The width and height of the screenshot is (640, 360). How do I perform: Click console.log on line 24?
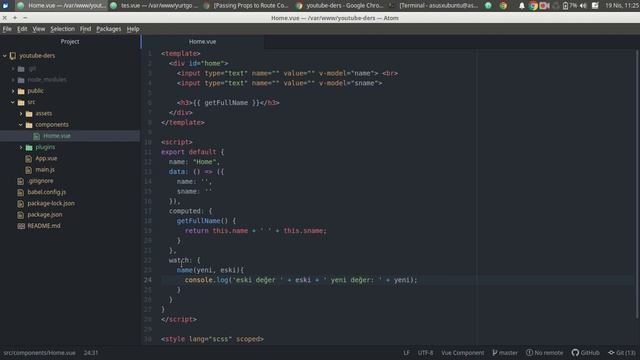tap(206, 280)
